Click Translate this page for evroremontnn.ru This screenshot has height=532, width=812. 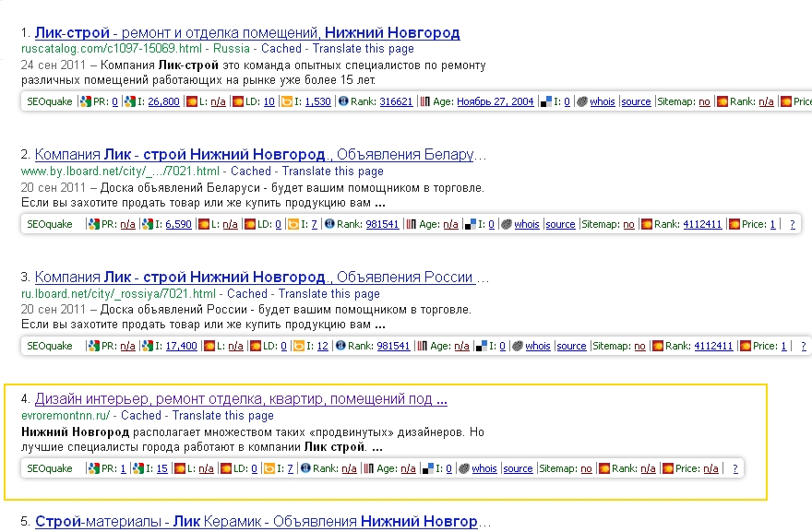(x=222, y=416)
